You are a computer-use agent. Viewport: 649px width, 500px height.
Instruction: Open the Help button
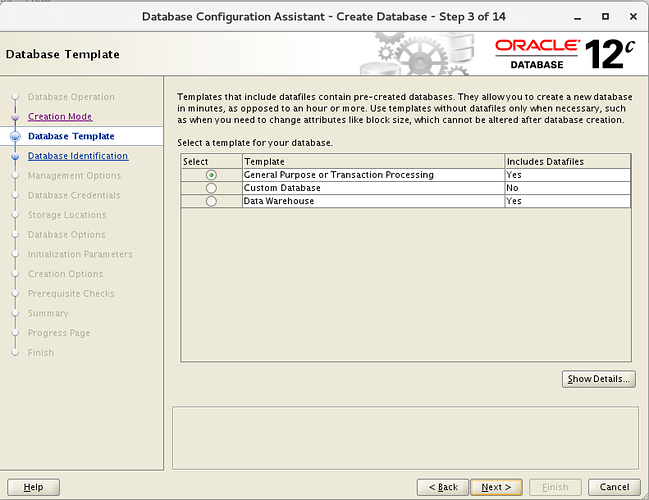[34, 487]
